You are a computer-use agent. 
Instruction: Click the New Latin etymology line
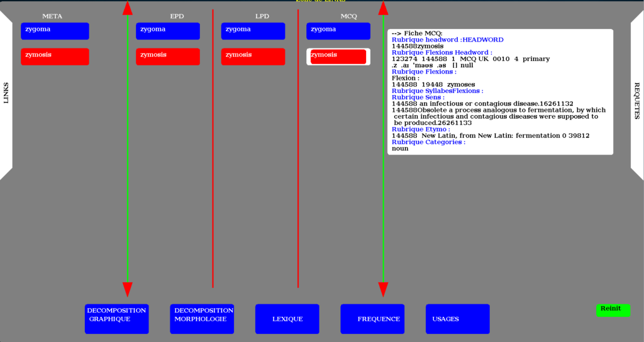point(491,136)
